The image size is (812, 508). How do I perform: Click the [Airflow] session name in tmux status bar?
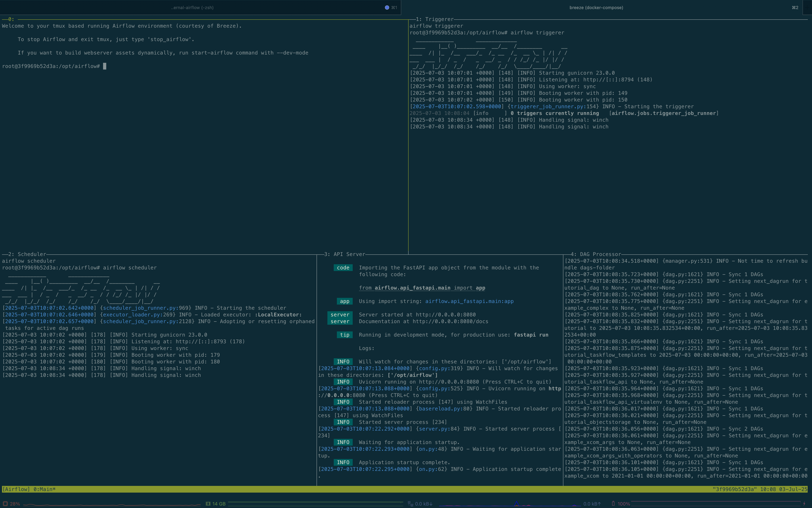16,489
